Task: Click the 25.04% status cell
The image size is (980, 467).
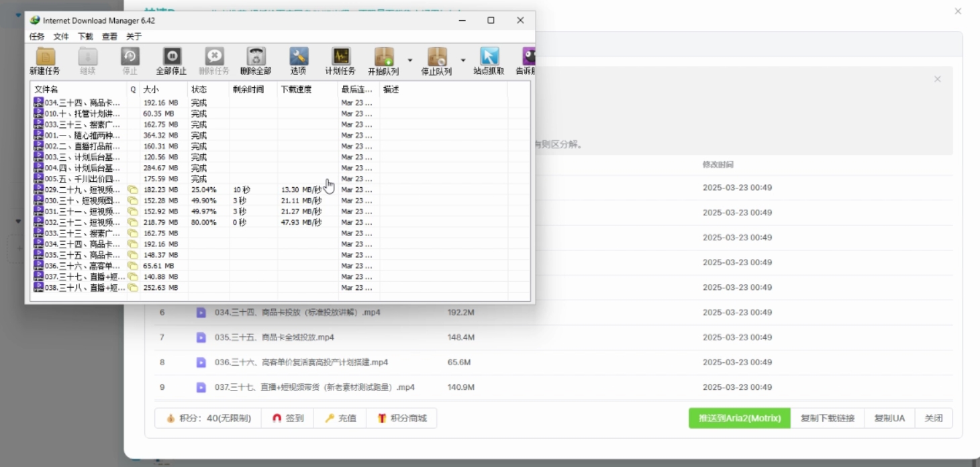Action: (x=204, y=190)
